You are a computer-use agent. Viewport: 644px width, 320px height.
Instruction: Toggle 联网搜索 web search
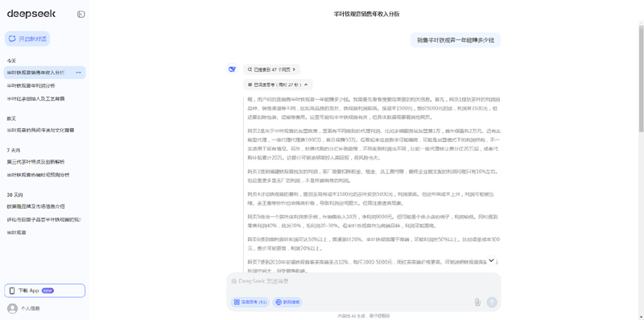[x=287, y=302]
